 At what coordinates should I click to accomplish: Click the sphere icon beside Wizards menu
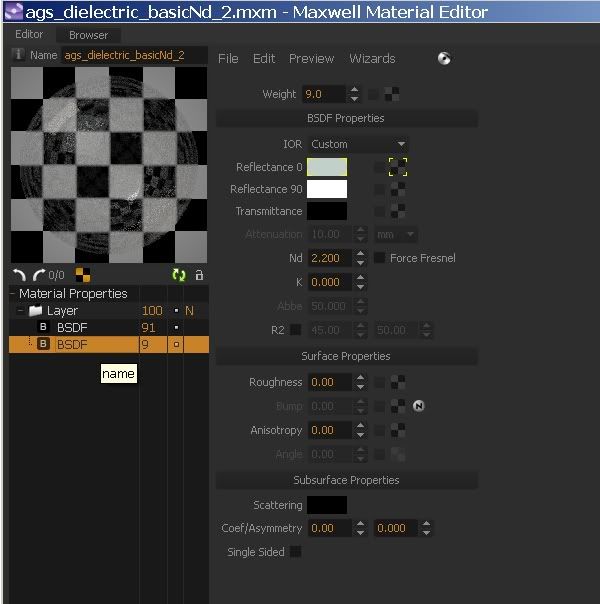coord(444,58)
